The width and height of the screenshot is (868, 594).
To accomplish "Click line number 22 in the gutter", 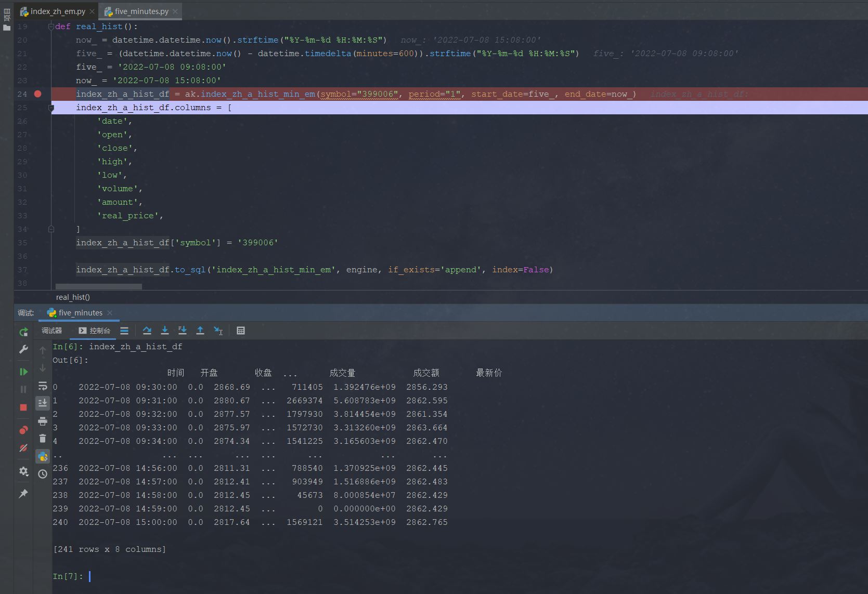I will pyautogui.click(x=22, y=67).
